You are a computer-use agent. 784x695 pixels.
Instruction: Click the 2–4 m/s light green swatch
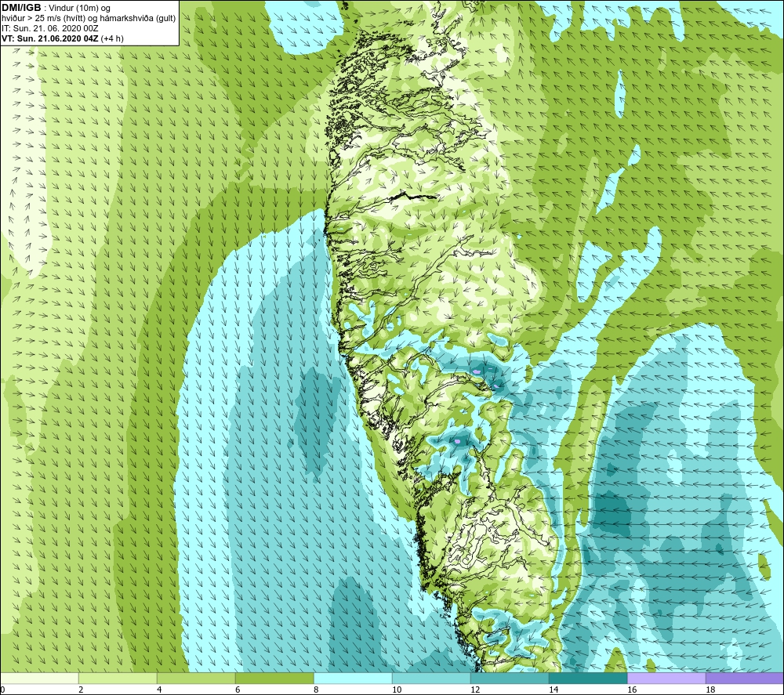coord(118,678)
